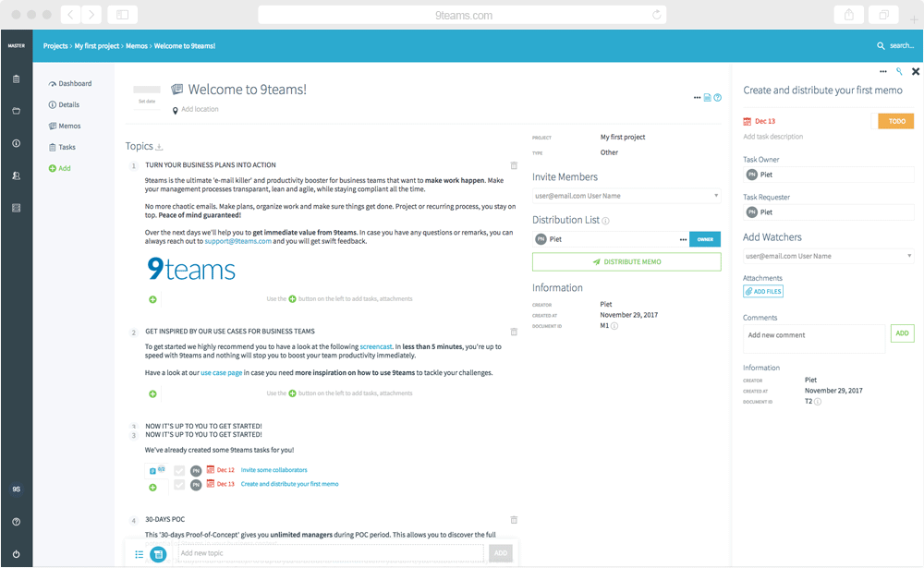
Task: Open the clipboard icon in dark sidebar
Action: (x=17, y=79)
